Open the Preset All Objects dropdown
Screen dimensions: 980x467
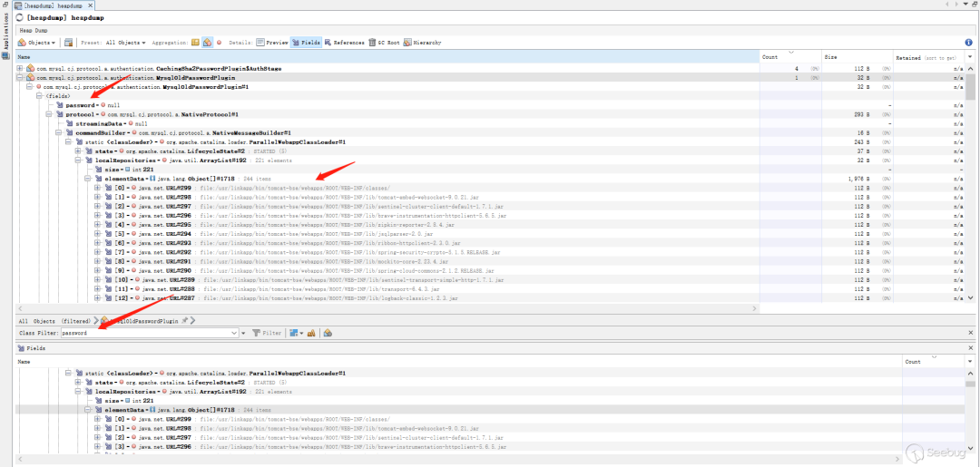(125, 43)
